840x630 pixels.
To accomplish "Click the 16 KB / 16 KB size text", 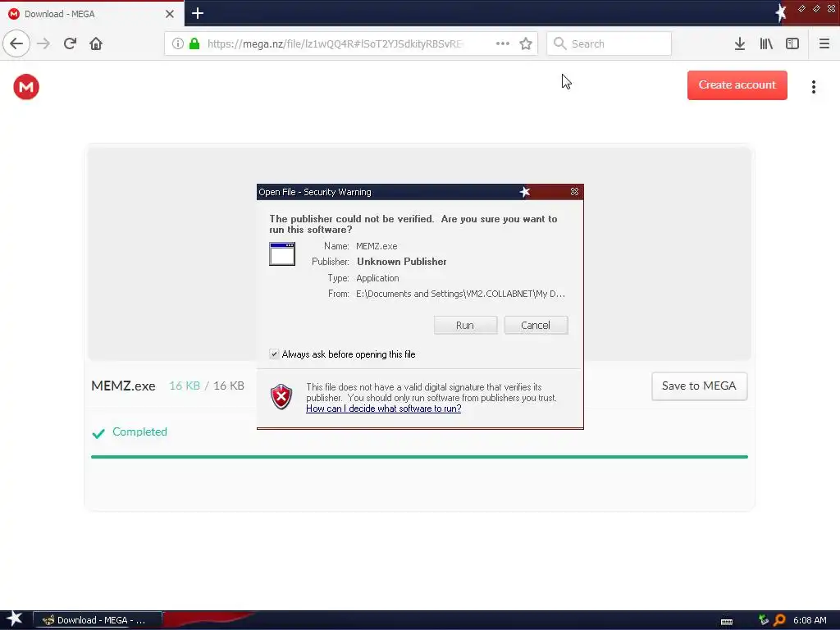I will click(207, 386).
